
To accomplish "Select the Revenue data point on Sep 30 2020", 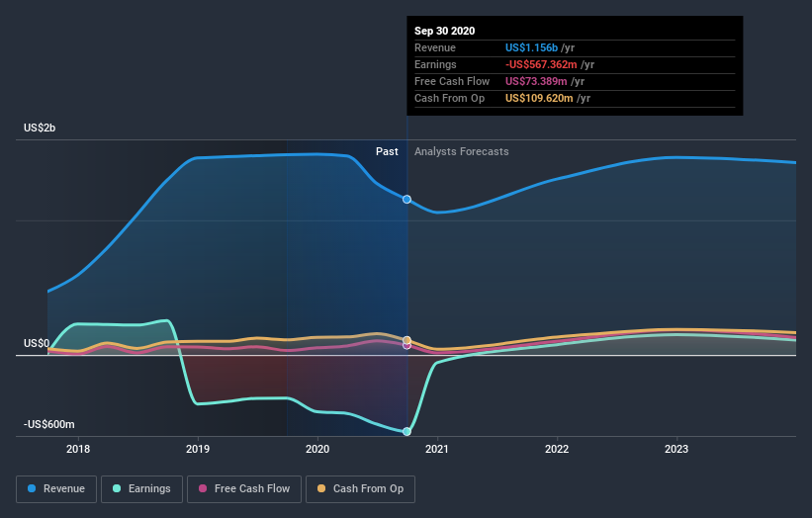I will coord(407,200).
